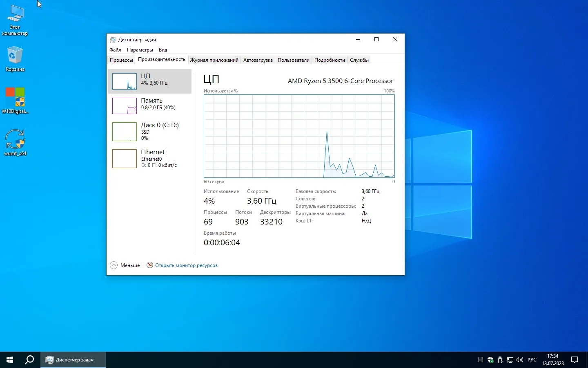Select the wumt_x64 desktop shortcut
588x368 pixels.
click(x=15, y=142)
